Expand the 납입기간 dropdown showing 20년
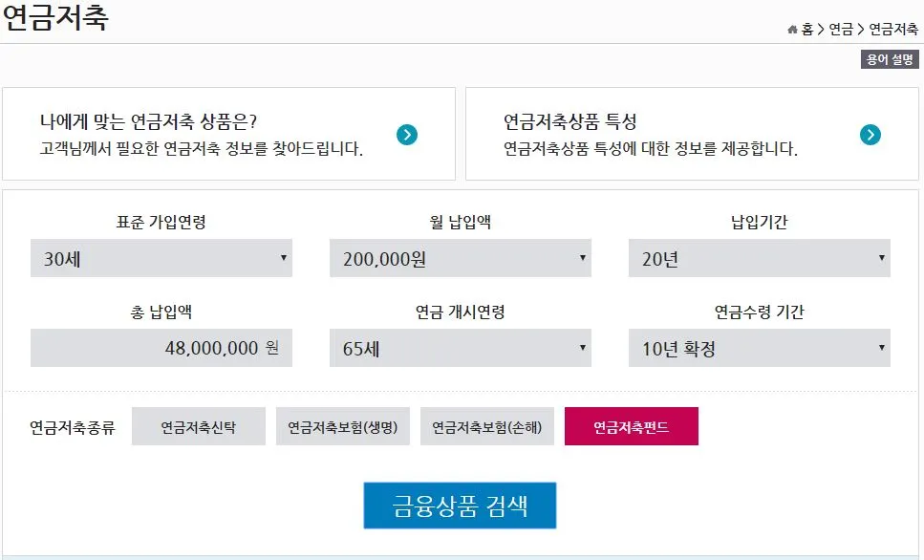924x560 pixels. [x=759, y=257]
